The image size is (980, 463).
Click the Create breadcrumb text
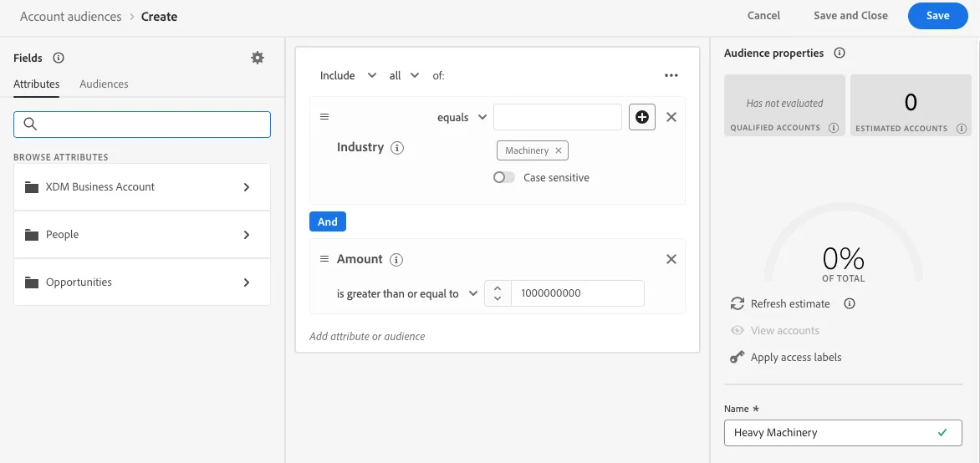pyautogui.click(x=160, y=16)
